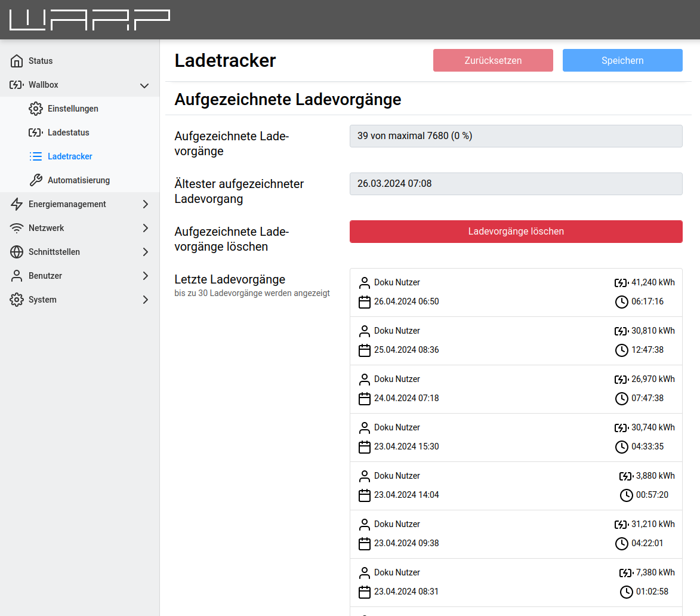Click the wrench icon beside Automatisierung

click(x=36, y=180)
